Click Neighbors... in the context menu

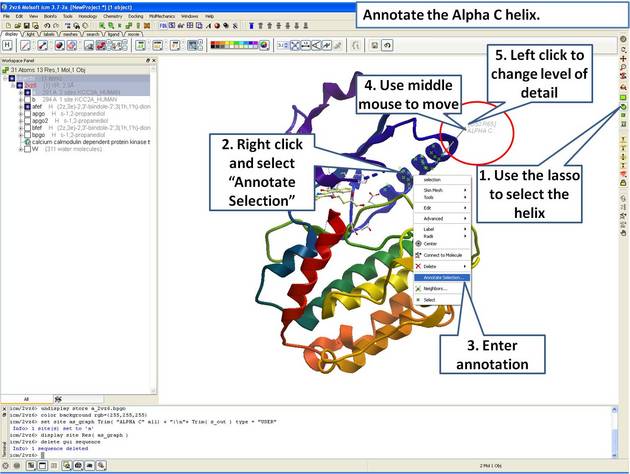tap(435, 288)
